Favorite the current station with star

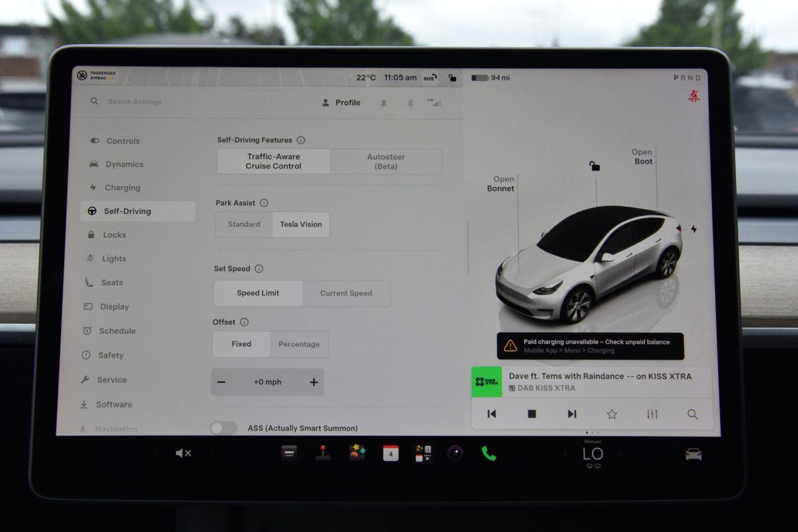[612, 414]
